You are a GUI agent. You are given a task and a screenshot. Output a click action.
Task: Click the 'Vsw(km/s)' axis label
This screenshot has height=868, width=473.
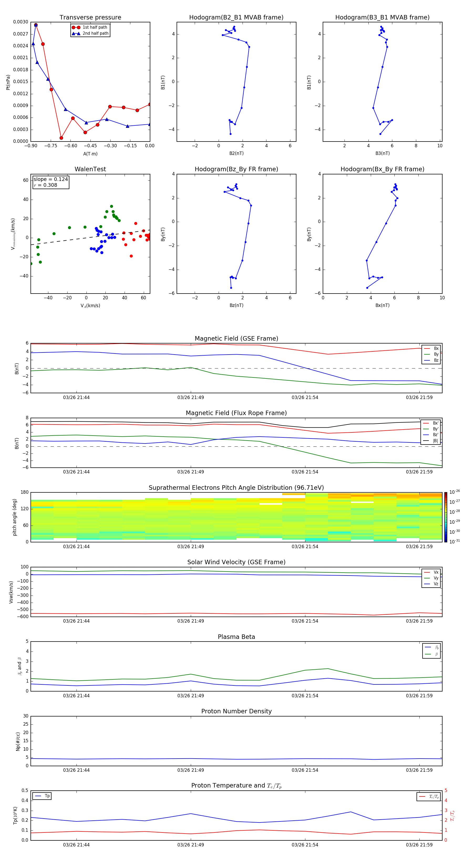(x=11, y=592)
